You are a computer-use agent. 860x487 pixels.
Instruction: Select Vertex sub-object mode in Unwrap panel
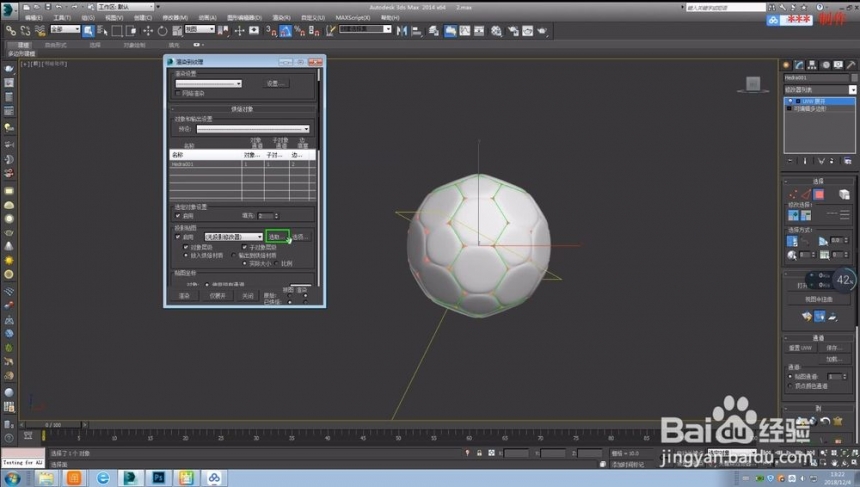click(793, 194)
